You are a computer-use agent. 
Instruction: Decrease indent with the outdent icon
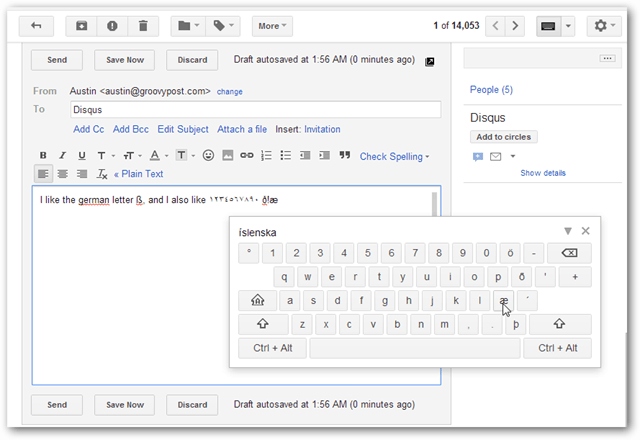(x=305, y=156)
